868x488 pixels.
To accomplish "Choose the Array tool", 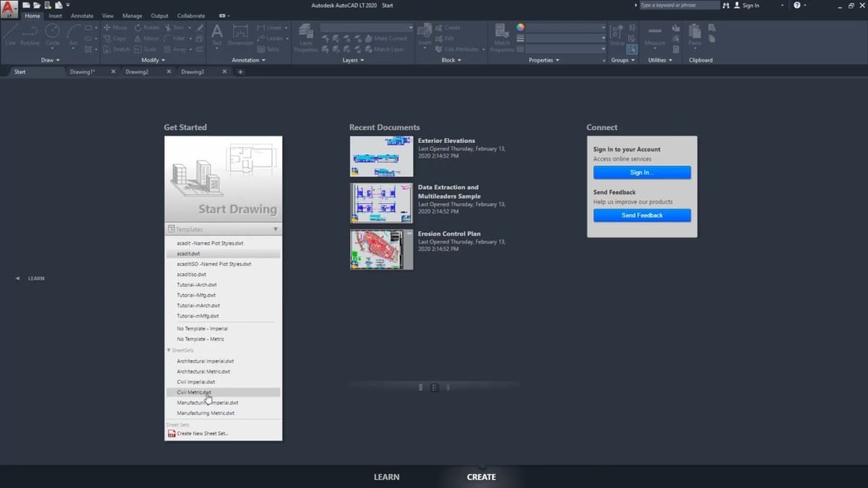I will click(175, 49).
